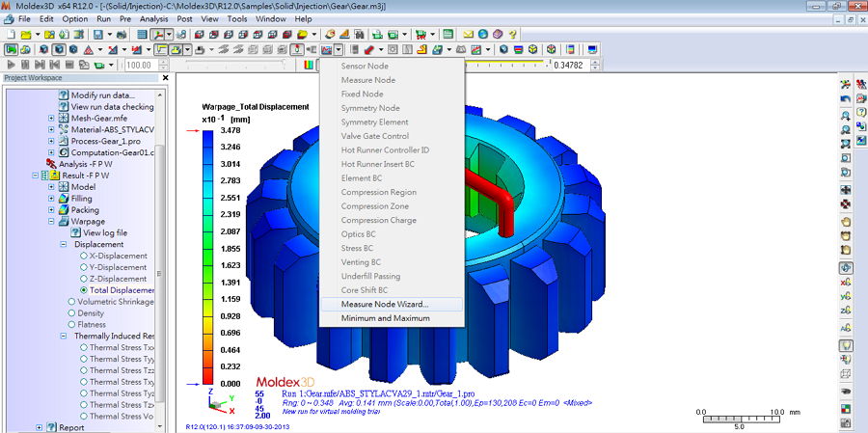868x433 pixels.
Task: Select Thermal Stress Txy radio button
Action: [84, 382]
